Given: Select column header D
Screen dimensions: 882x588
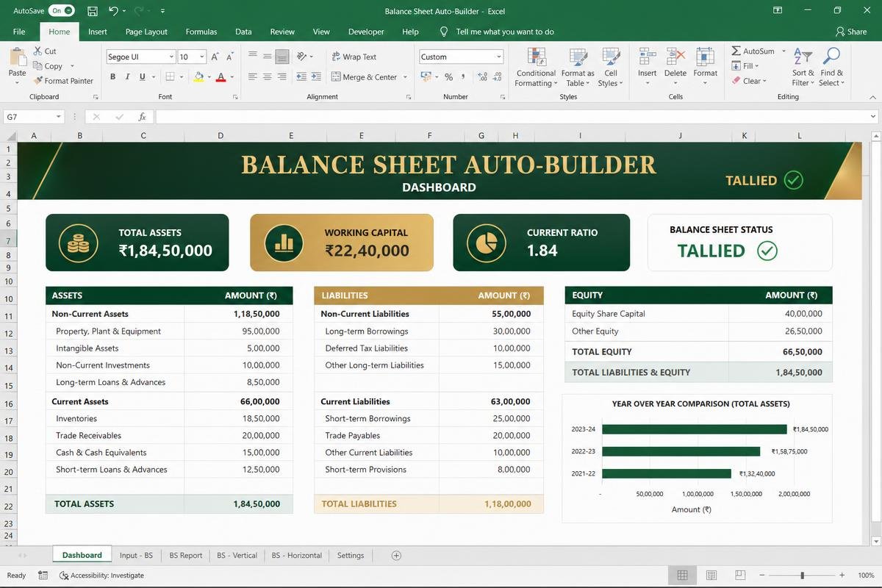Looking at the screenshot, I should click(x=220, y=135).
